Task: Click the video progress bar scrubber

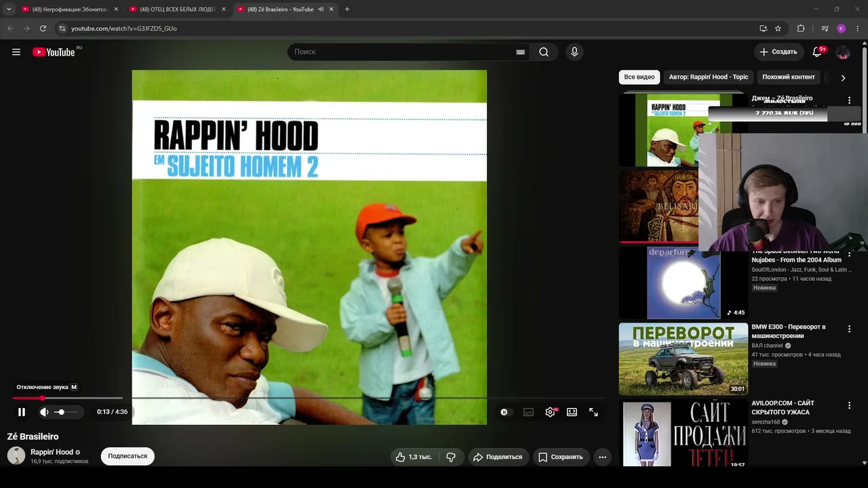Action: click(x=42, y=398)
